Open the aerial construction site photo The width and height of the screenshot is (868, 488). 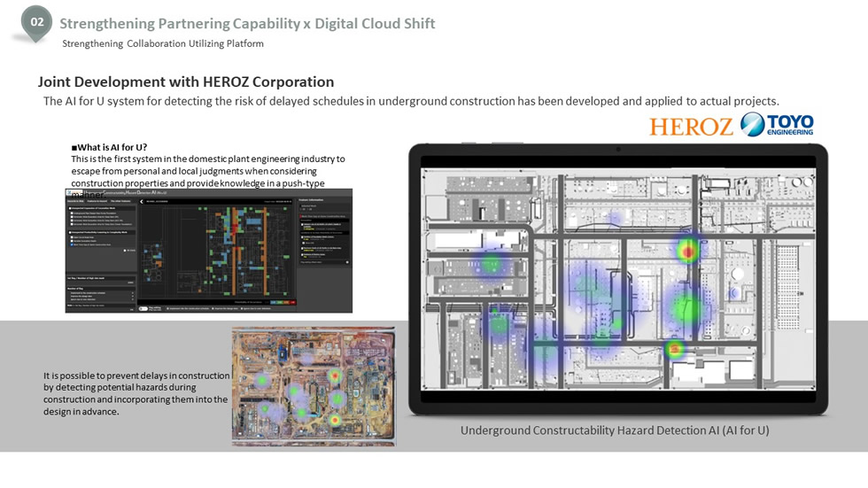[314, 385]
